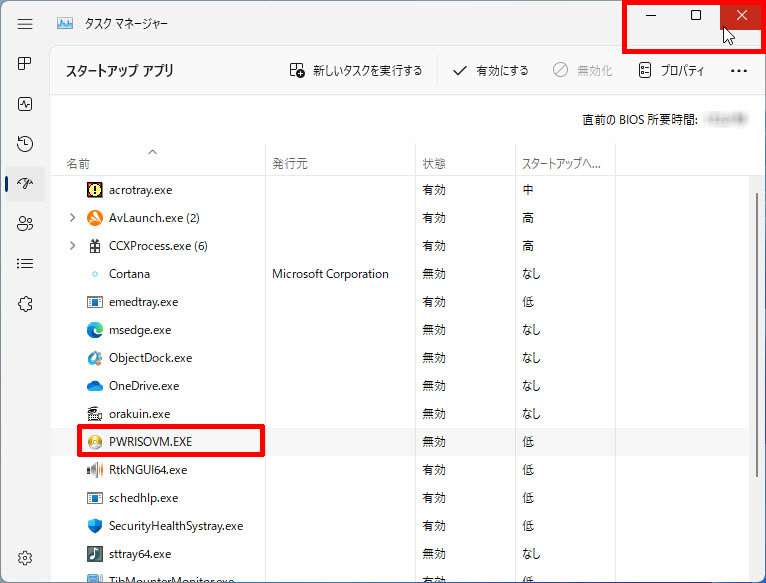Open the three-dot more options menu
766x583 pixels.
[739, 71]
